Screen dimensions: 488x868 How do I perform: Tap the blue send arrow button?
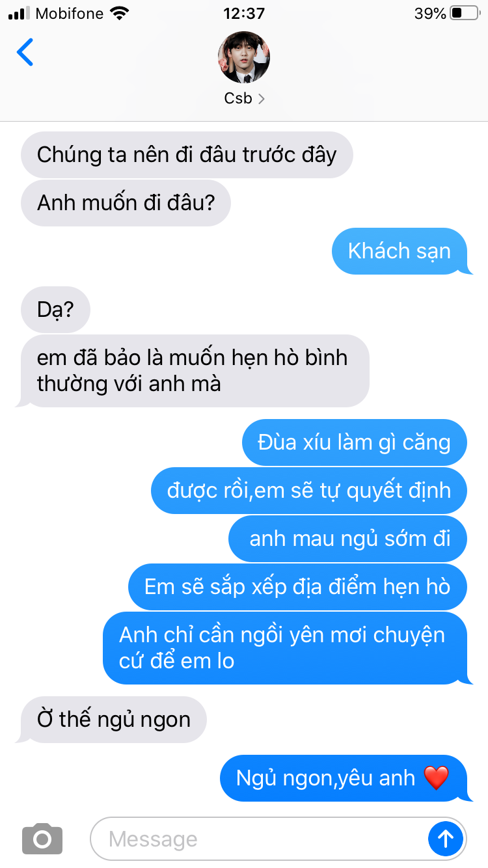[446, 839]
